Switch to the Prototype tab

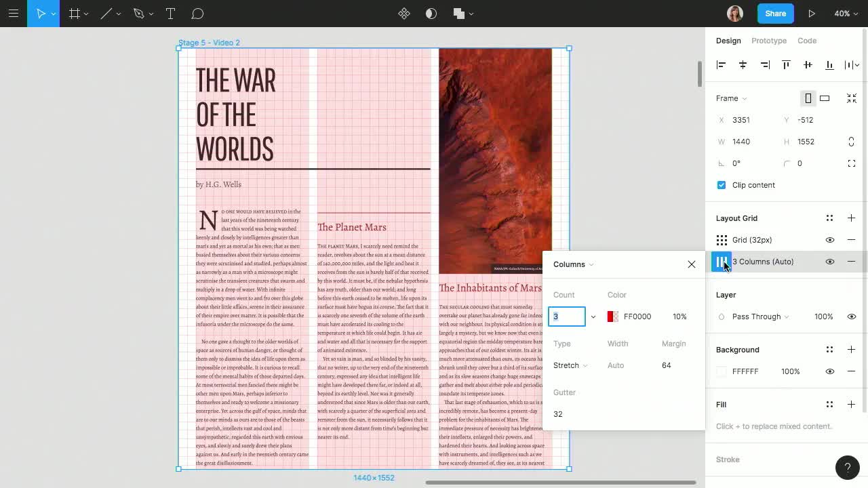click(x=769, y=41)
